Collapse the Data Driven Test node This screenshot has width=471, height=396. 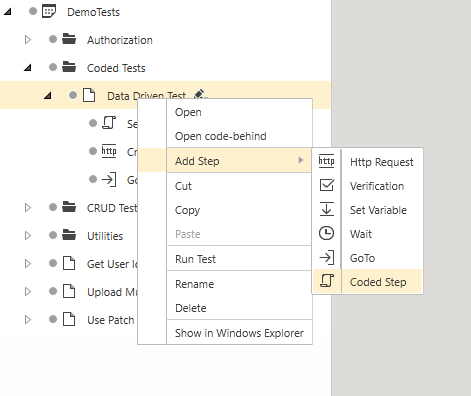coord(48,96)
